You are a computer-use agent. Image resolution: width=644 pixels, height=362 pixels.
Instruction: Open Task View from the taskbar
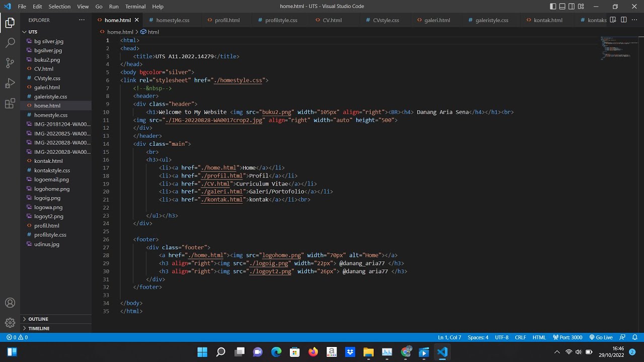(239, 352)
